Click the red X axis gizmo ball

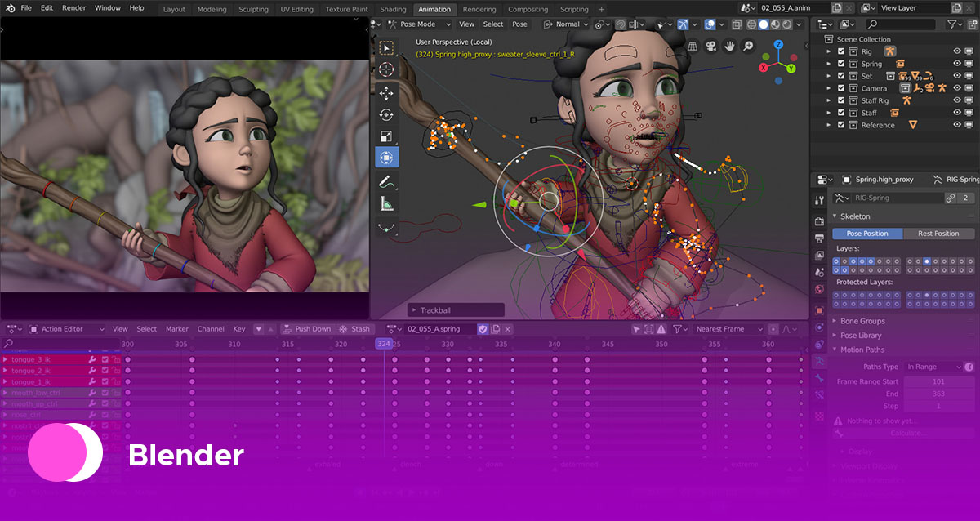764,69
